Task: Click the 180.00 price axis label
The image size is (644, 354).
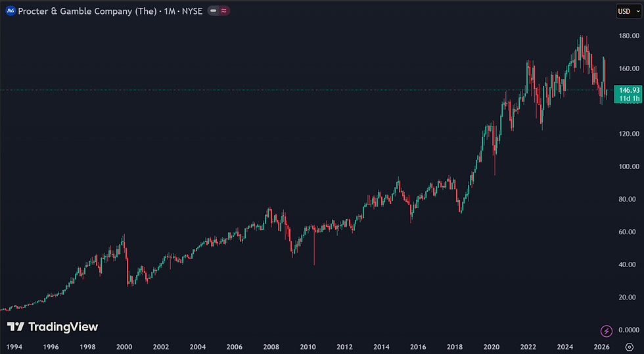Action: (629, 36)
